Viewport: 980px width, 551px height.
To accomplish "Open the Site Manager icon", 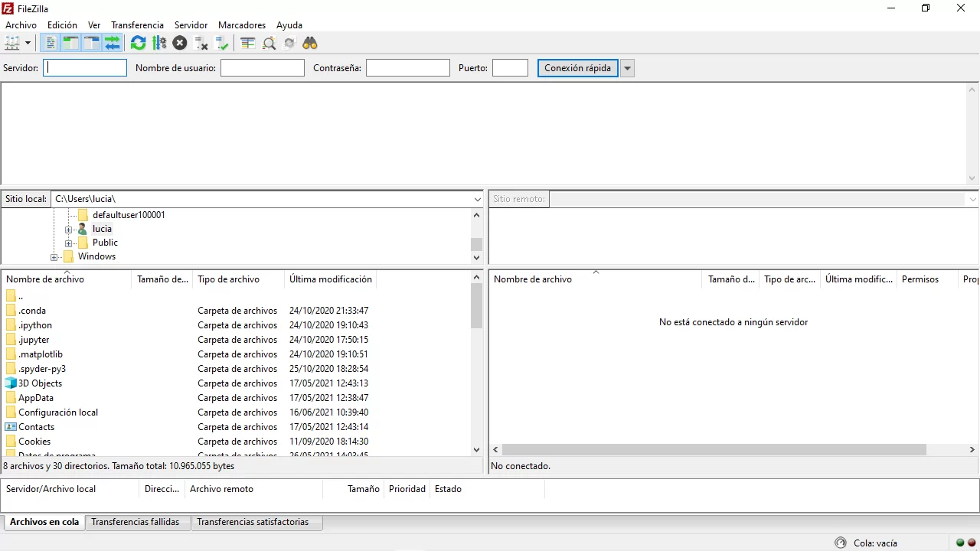I will click(x=12, y=43).
